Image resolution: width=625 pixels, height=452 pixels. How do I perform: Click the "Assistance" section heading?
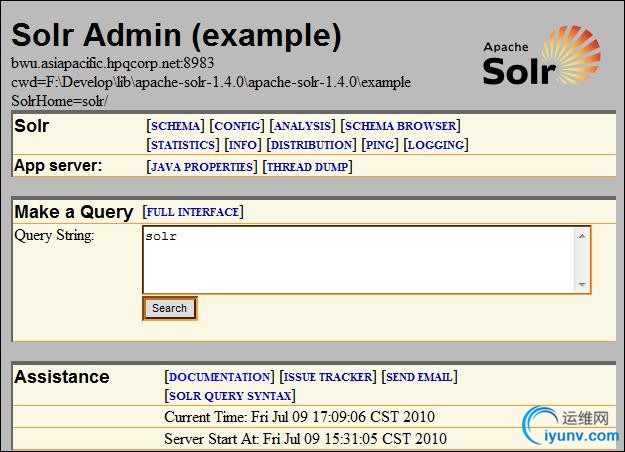coord(62,377)
